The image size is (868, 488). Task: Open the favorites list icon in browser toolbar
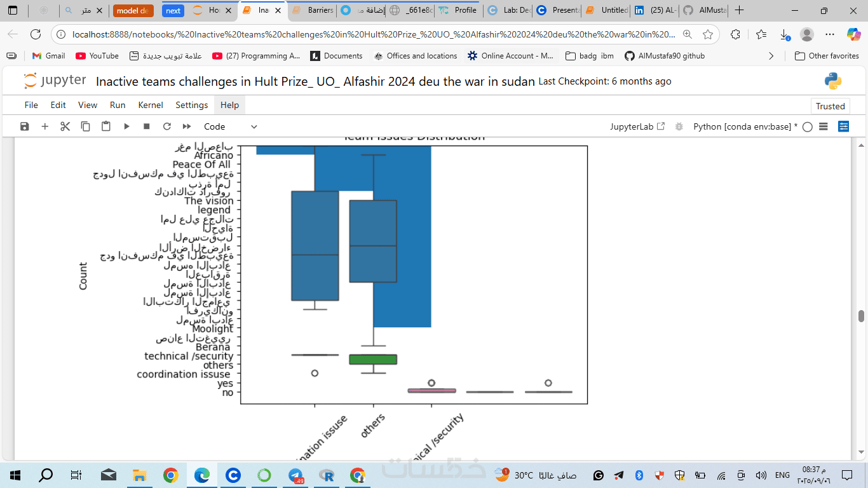pyautogui.click(x=761, y=34)
